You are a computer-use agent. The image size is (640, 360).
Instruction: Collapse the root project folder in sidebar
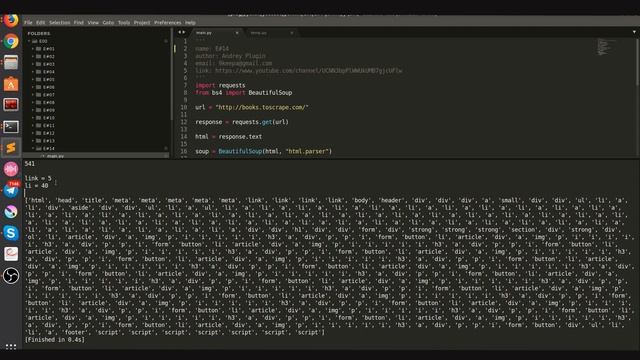29,41
